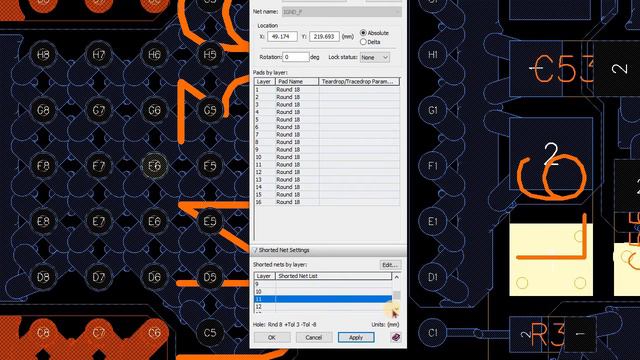Select pad G8 on the PCB canvas
This screenshot has height=360, width=640.
coord(43,110)
